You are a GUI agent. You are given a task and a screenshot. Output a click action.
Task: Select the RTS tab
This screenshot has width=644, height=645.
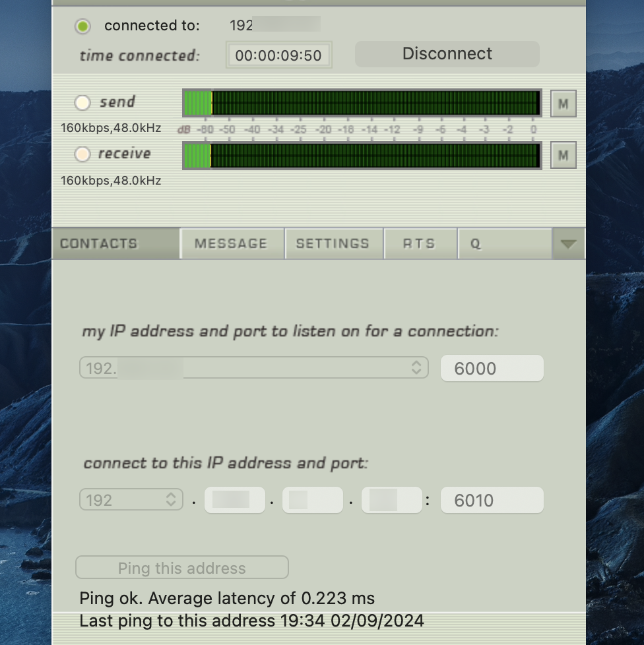[419, 243]
